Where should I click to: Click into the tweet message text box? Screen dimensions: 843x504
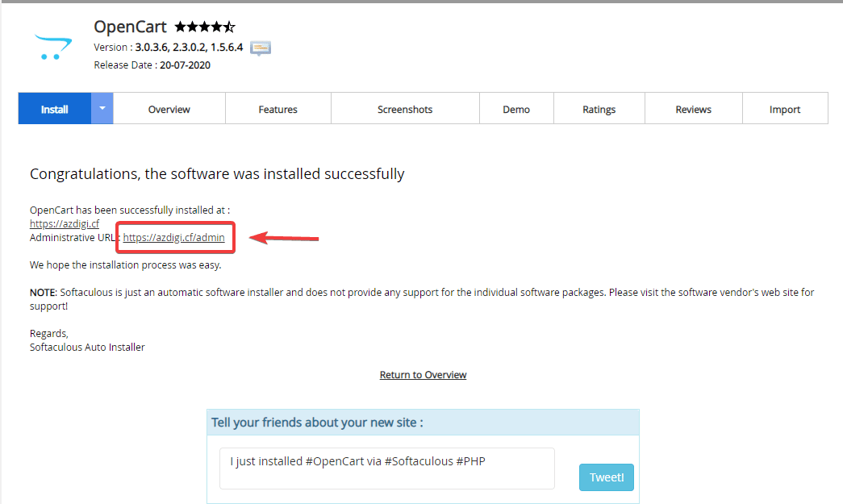click(x=386, y=469)
